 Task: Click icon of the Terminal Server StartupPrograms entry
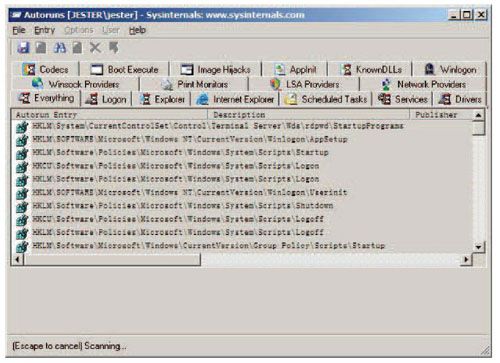pos(22,126)
